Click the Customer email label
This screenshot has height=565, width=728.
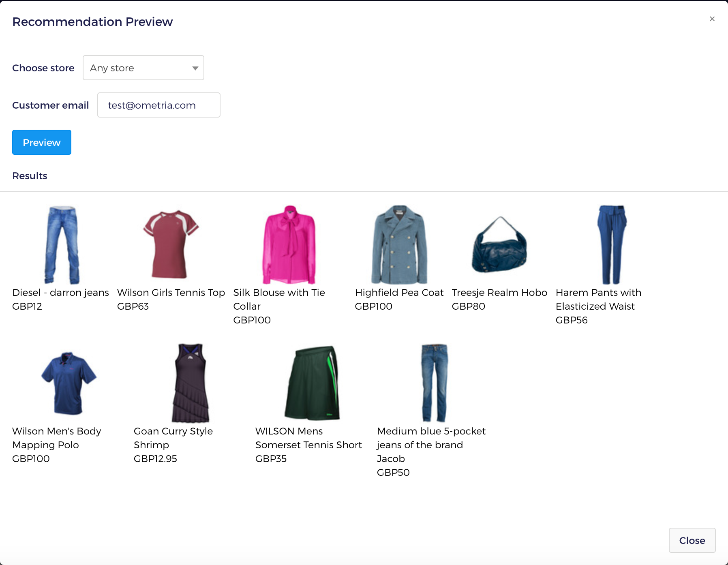click(51, 105)
